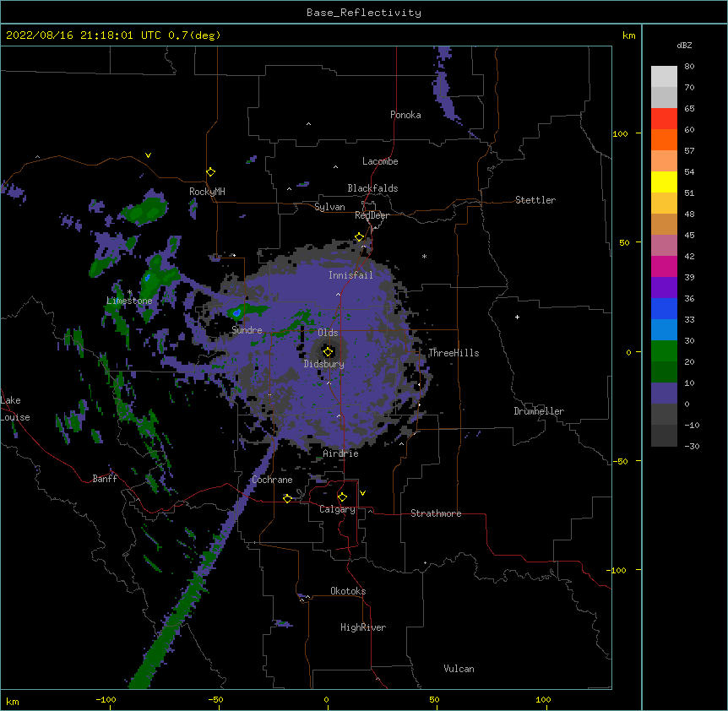
Task: Select the yellow 54 dBZ color swatch
Action: (x=664, y=182)
